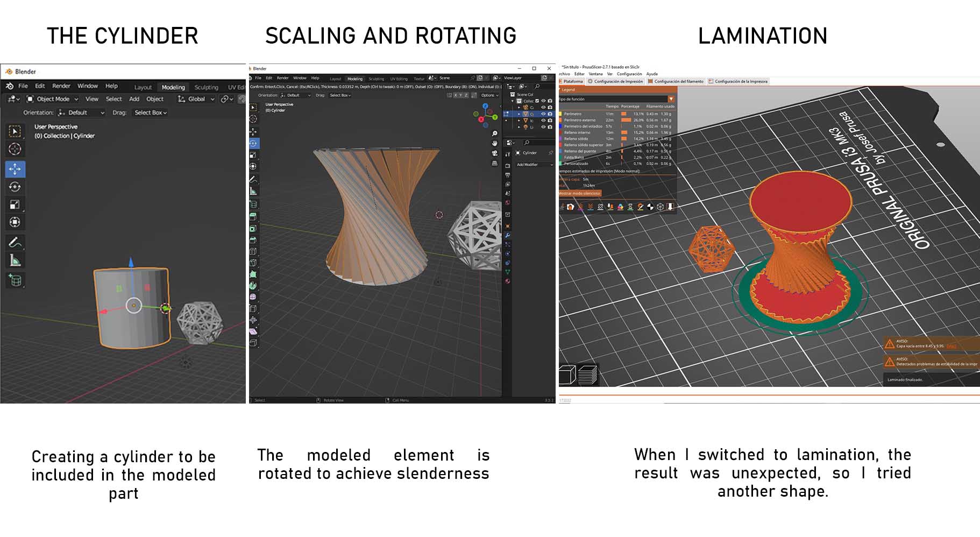Click Mostrar modo silencioso button in PrusaSlicer
This screenshot has height=537, width=980.
580,193
